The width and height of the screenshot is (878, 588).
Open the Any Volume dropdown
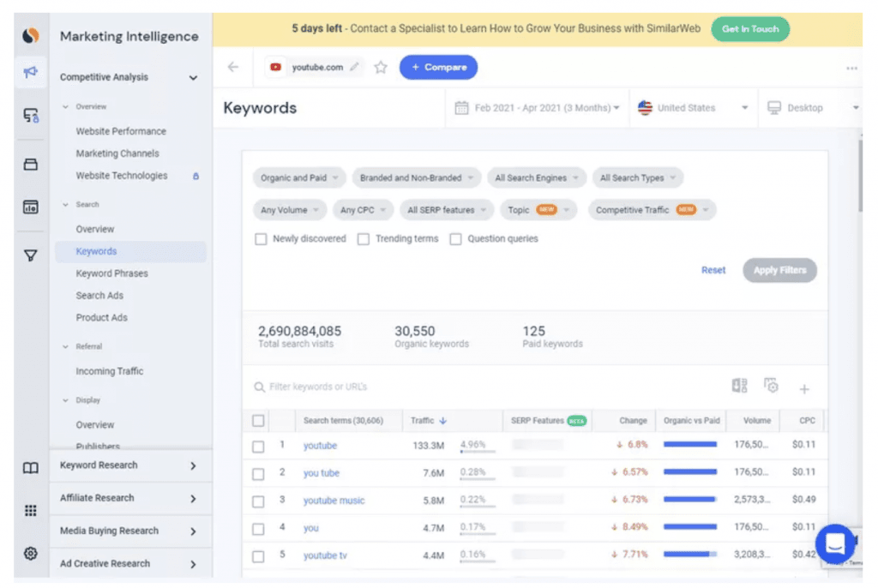[x=290, y=210]
